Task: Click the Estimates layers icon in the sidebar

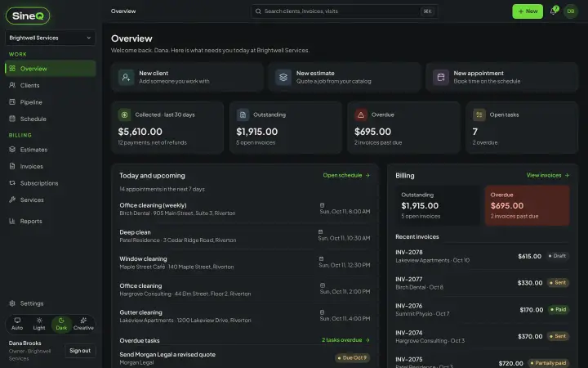Action: [12, 149]
